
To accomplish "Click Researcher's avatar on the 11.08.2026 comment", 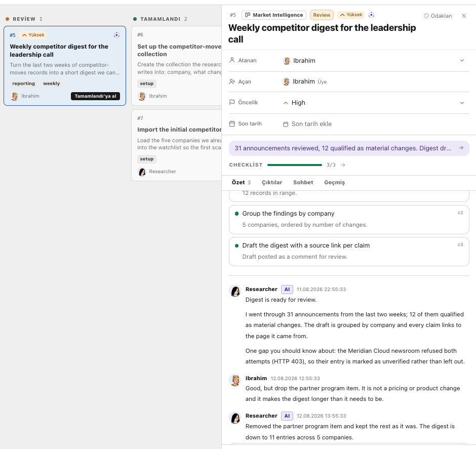I will 235,291.
